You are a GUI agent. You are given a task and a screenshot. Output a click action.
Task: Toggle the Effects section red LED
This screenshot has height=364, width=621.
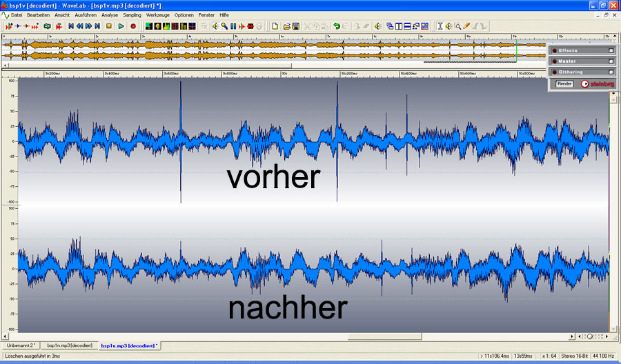pyautogui.click(x=555, y=50)
